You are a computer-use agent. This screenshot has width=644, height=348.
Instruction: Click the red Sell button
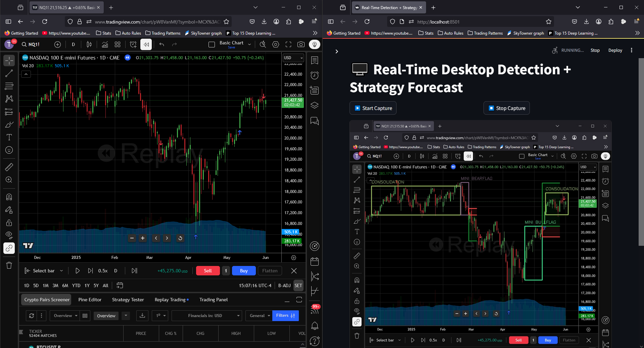pyautogui.click(x=208, y=271)
